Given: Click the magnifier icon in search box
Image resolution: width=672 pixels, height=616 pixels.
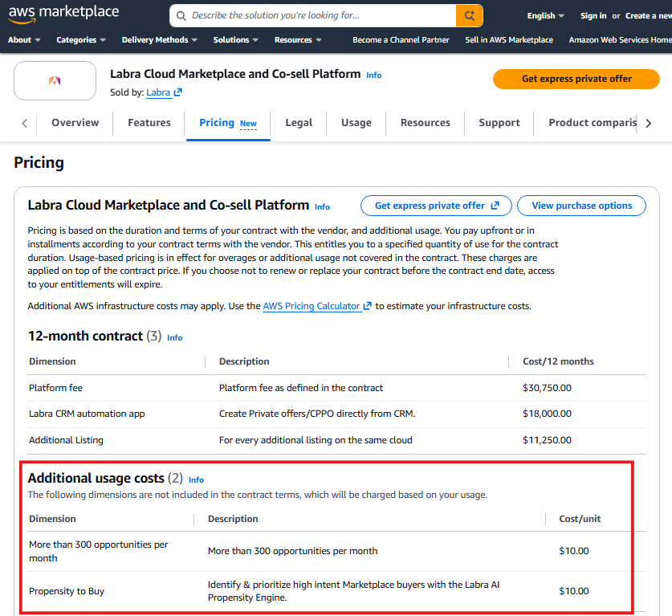Looking at the screenshot, I should [181, 16].
